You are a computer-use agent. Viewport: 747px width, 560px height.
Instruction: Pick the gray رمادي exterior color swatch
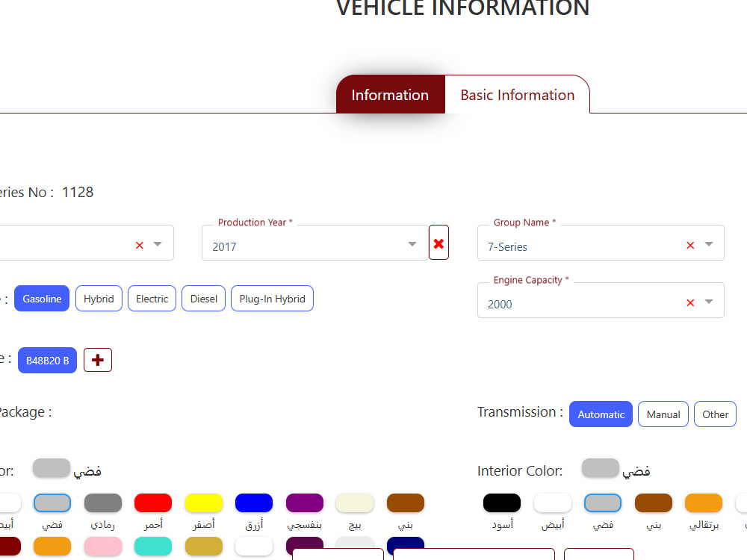[103, 503]
